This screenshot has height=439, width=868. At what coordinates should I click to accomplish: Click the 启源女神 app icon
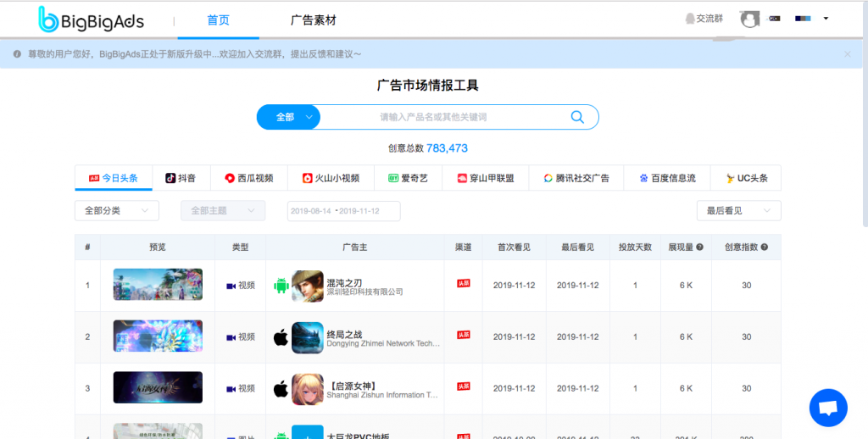click(307, 389)
